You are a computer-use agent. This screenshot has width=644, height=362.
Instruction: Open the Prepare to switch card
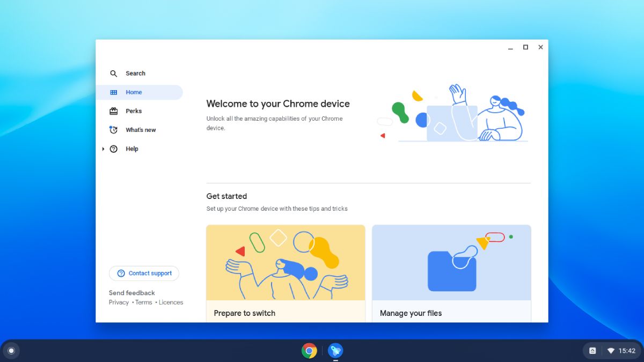click(x=286, y=268)
